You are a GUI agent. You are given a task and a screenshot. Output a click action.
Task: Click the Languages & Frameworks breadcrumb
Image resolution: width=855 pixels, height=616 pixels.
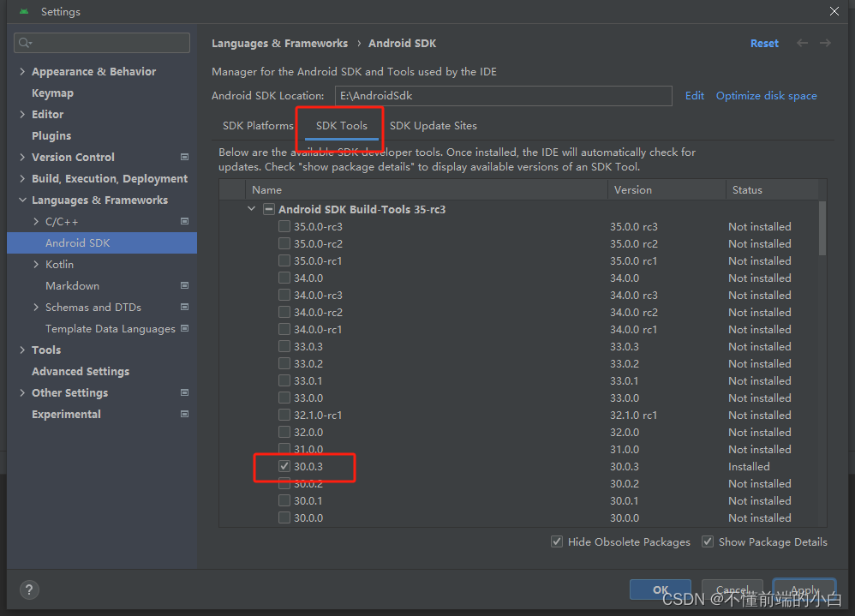[279, 43]
